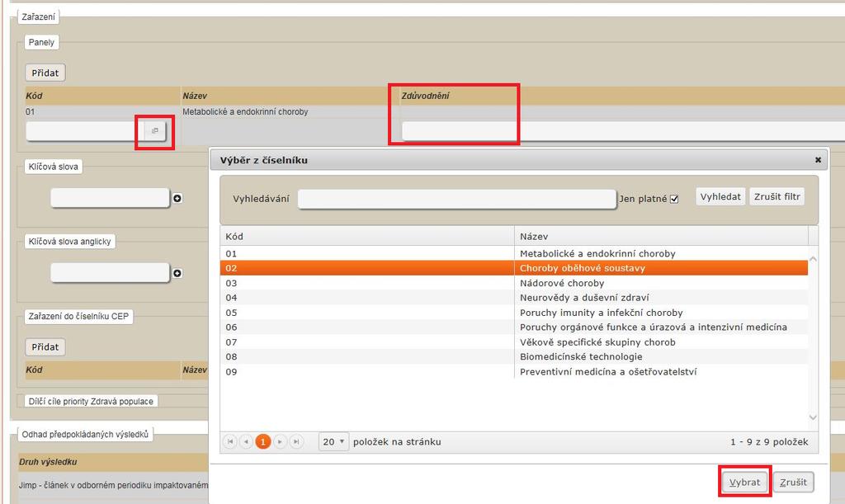Sort dialog list by Název column header
Screen dimensions: 845x504
(661, 237)
